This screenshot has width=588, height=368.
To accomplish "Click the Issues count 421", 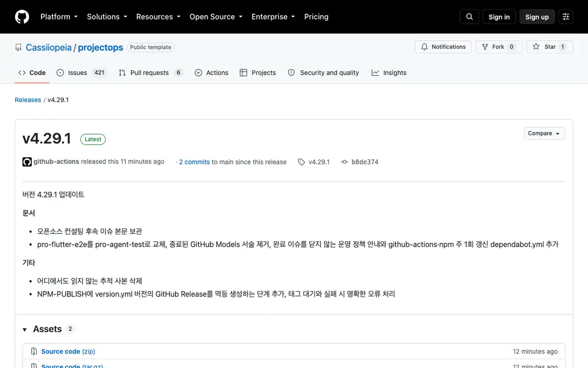I will [x=99, y=73].
